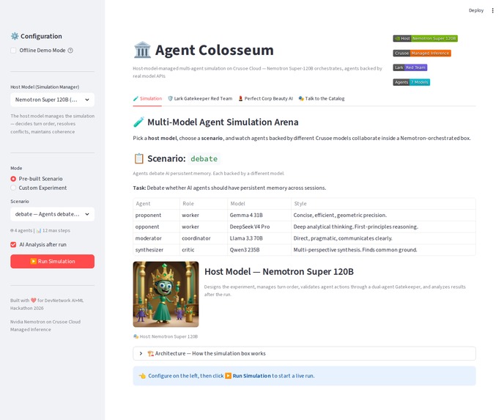Click the Deploy button
Screen dimensions: 504x420
pos(476,10)
